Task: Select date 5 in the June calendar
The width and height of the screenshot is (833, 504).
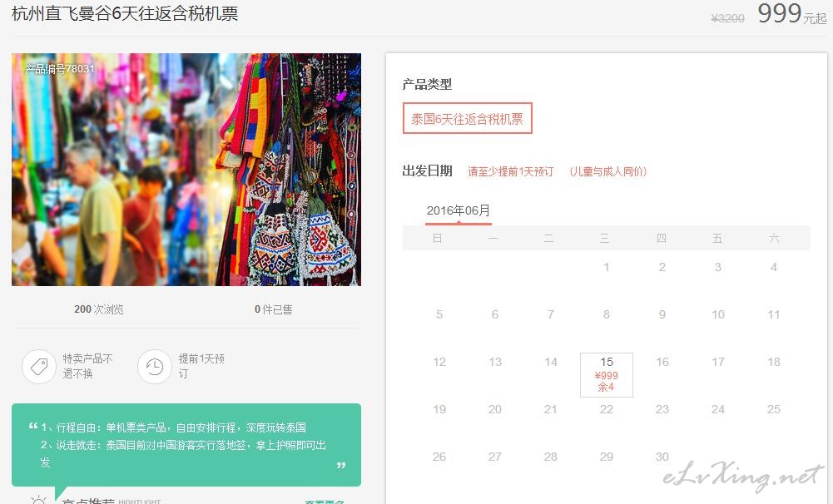Action: 439,314
